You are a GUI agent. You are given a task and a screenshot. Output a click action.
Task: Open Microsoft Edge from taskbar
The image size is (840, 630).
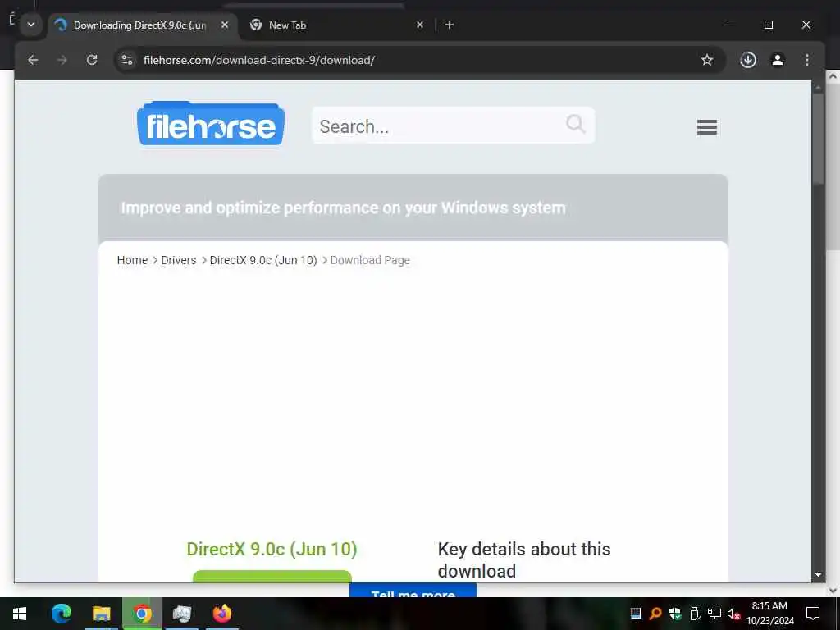click(61, 614)
